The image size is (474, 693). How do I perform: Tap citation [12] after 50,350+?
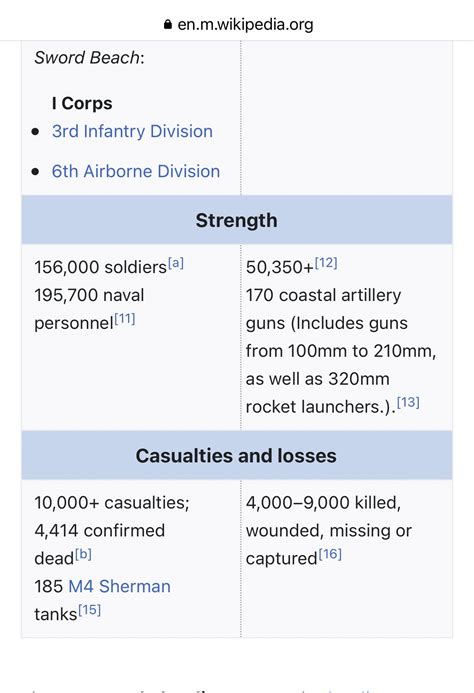tap(326, 263)
